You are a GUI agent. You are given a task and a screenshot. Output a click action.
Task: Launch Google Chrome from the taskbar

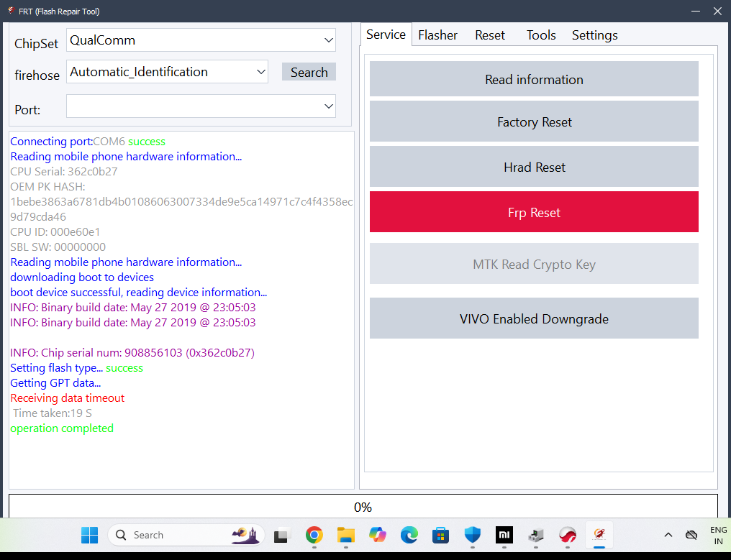pyautogui.click(x=314, y=535)
